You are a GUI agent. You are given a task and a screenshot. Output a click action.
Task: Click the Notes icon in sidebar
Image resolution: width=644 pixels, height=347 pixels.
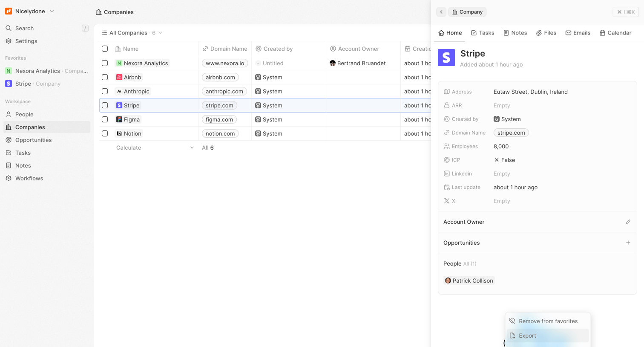(x=9, y=165)
